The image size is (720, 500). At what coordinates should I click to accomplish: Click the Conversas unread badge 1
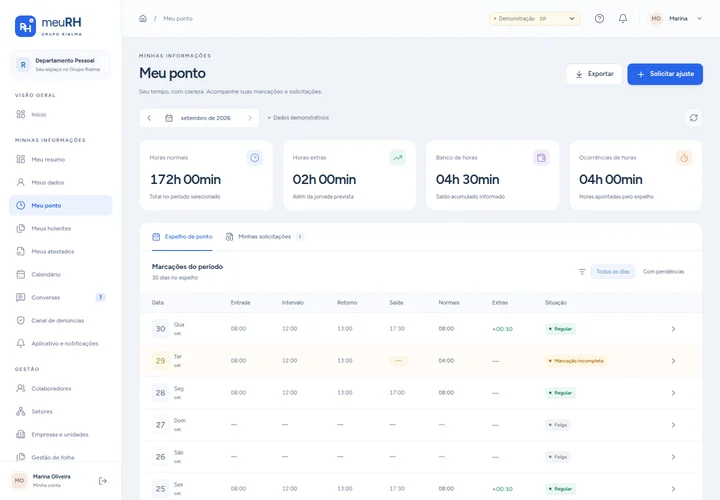coord(101,297)
